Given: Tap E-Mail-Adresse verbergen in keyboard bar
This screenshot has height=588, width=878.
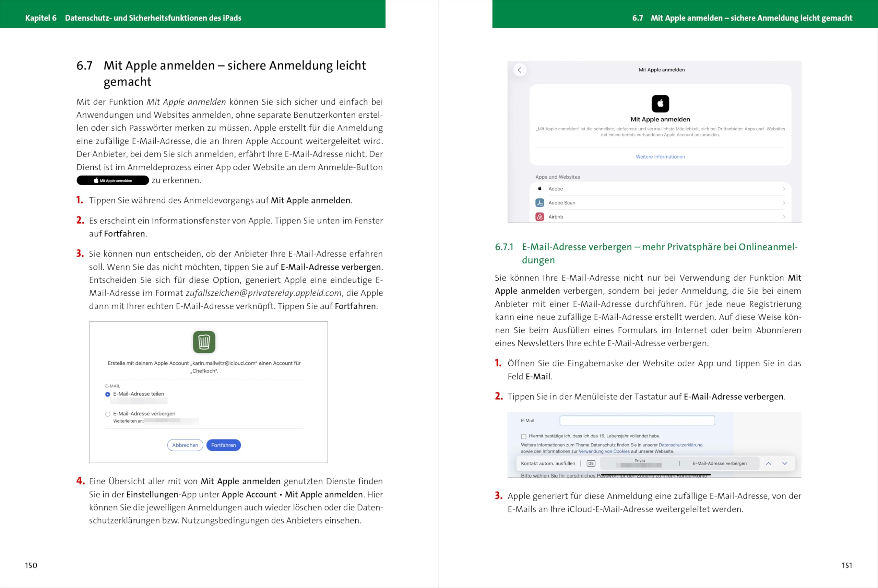Looking at the screenshot, I should coord(720,463).
